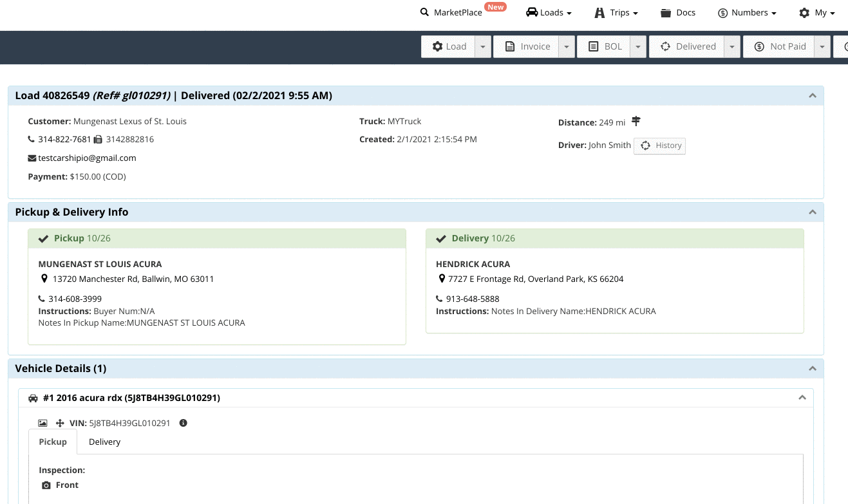Image resolution: width=848 pixels, height=504 pixels.
Task: Expand the Not Paid dropdown arrow
Action: point(822,46)
